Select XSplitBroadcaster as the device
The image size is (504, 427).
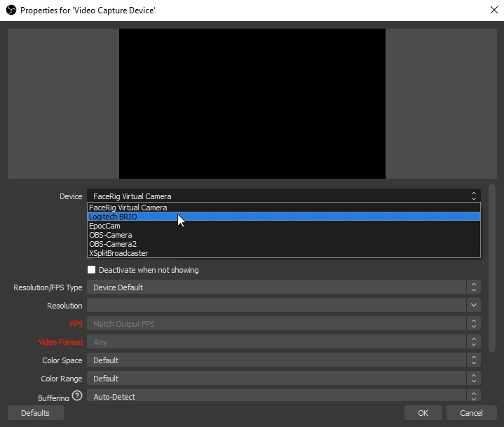coord(118,253)
